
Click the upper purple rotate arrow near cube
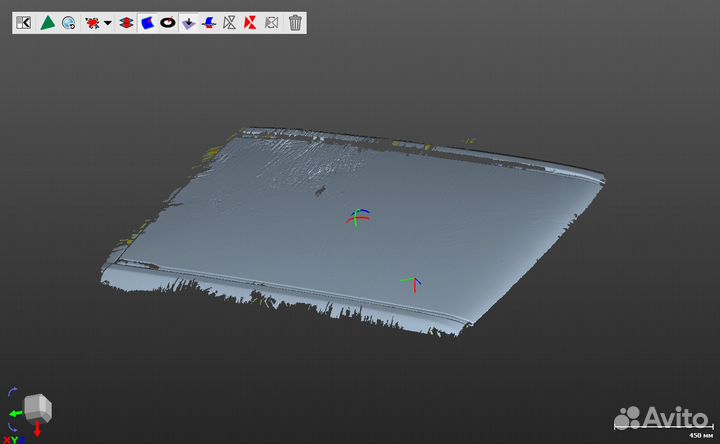click(x=12, y=392)
